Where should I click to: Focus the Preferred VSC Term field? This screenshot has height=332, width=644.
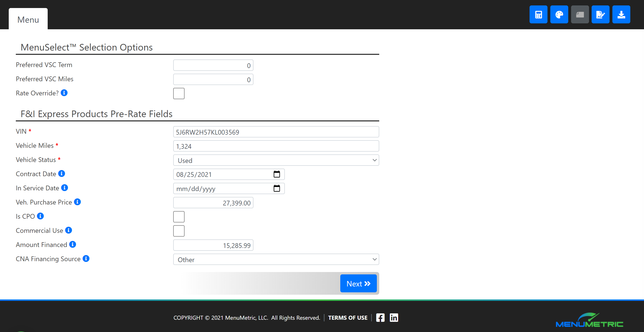click(x=213, y=65)
